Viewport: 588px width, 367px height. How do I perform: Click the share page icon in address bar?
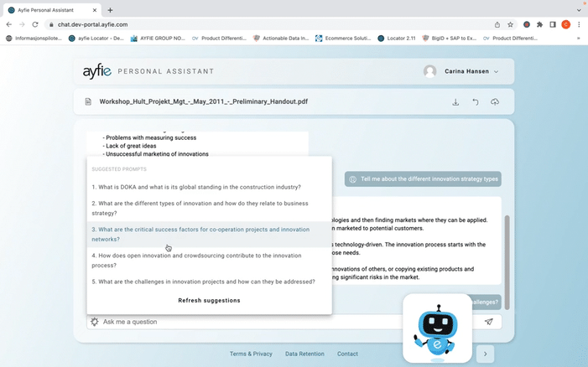[x=497, y=24]
